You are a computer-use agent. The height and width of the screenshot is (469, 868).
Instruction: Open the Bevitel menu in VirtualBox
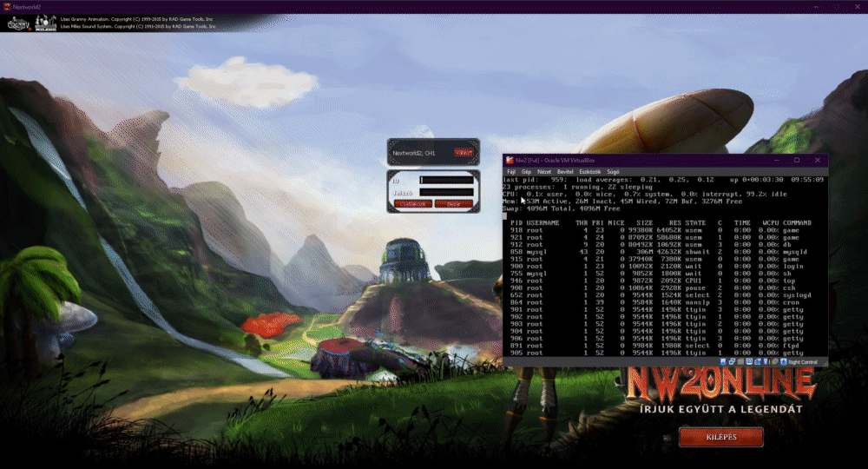pos(565,172)
